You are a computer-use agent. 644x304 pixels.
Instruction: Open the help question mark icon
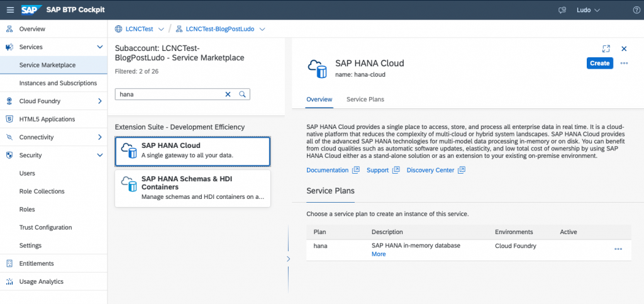(x=636, y=10)
